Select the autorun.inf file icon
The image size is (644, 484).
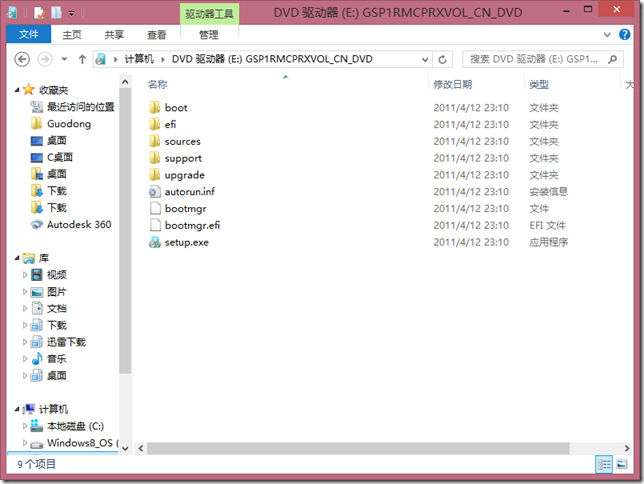155,192
